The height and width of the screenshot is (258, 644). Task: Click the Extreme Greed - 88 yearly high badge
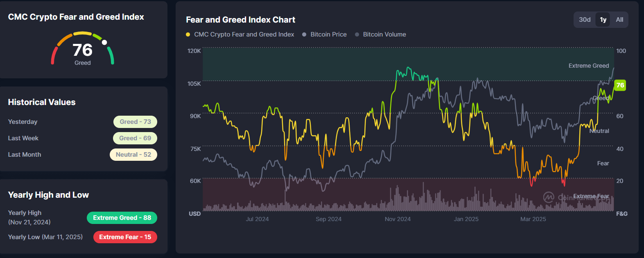click(122, 218)
